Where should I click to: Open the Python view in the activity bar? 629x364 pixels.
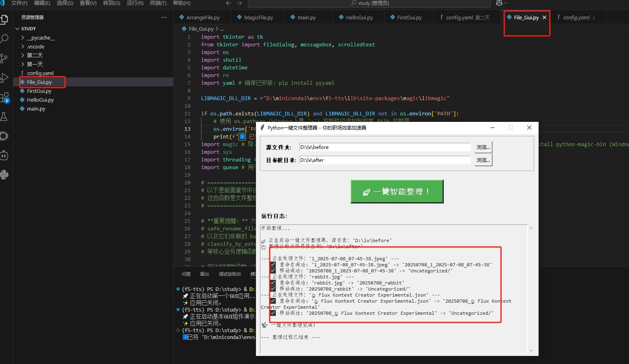4,175
